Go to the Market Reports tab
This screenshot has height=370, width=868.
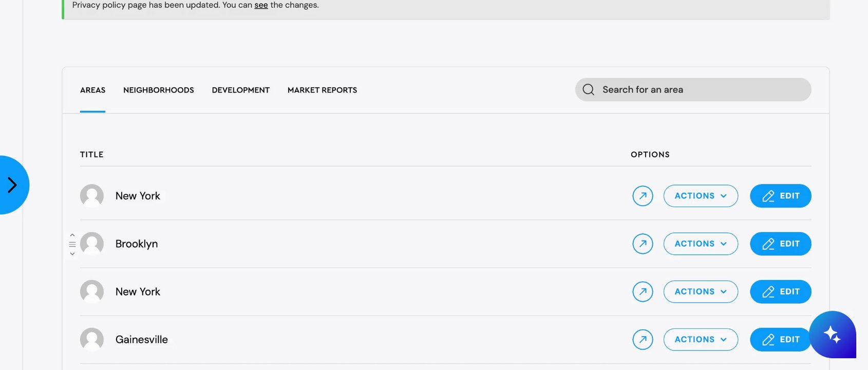[x=322, y=90]
